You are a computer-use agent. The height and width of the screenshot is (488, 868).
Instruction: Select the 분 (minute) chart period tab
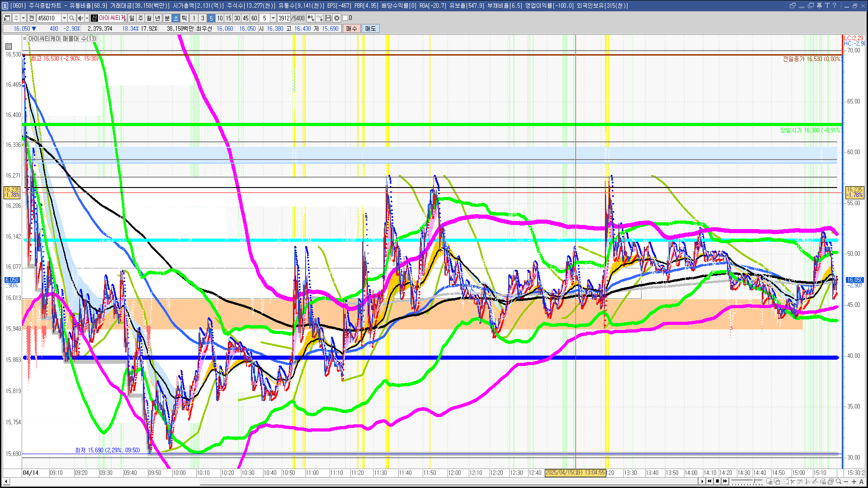pos(167,18)
